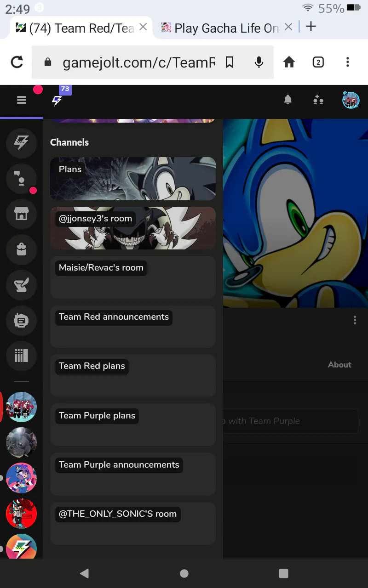368x588 pixels.
Task: Go to browser home page icon
Action: (289, 62)
